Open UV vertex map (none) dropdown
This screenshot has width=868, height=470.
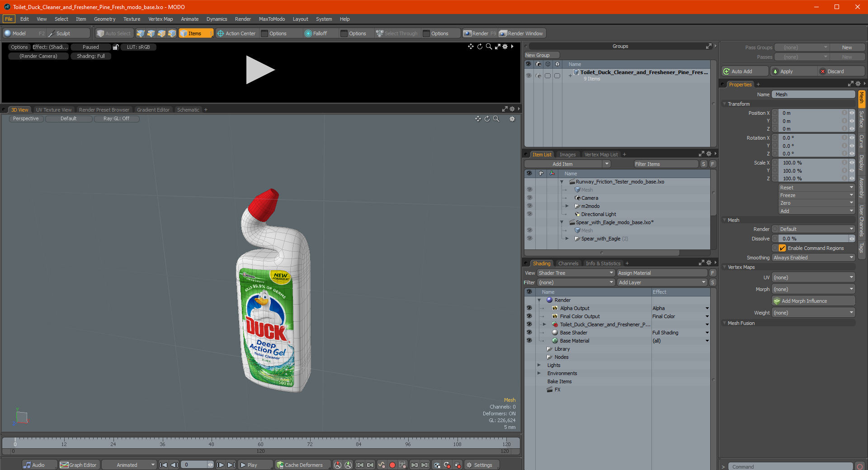pyautogui.click(x=813, y=277)
